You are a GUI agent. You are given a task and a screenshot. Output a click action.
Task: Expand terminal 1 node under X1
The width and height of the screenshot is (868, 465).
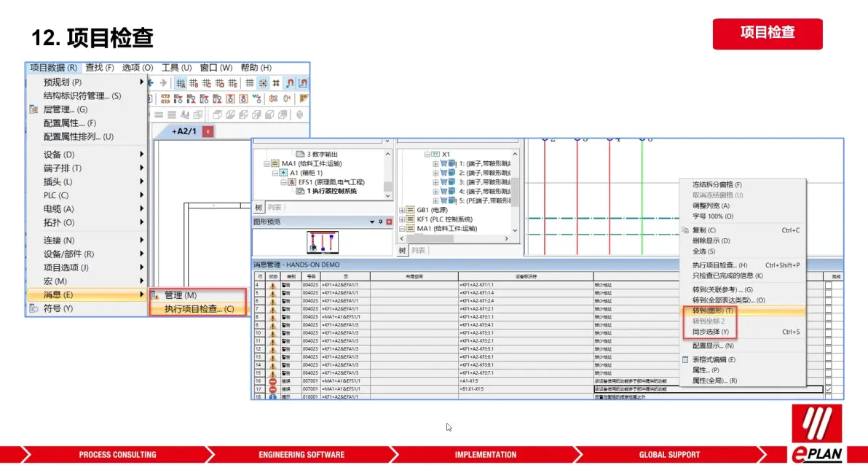click(435, 163)
